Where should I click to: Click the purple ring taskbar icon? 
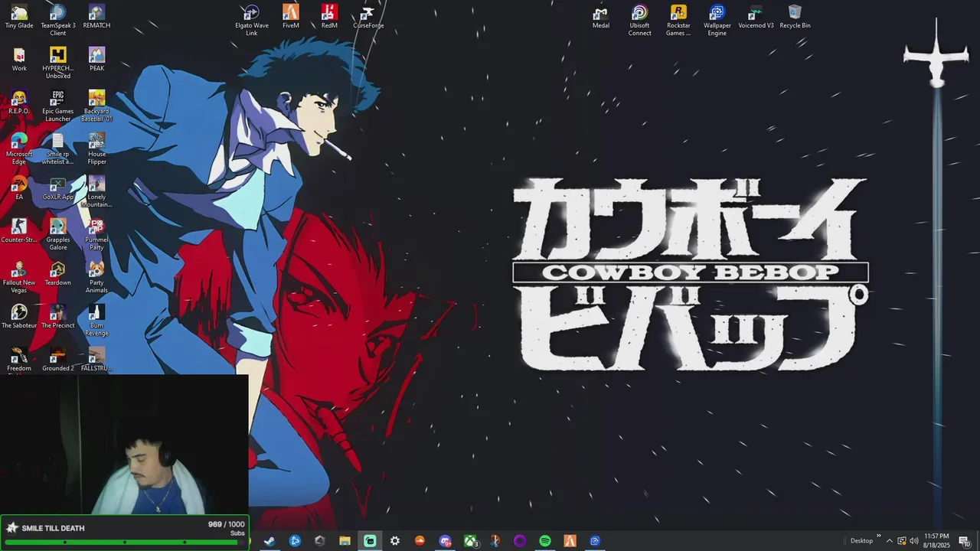pyautogui.click(x=520, y=541)
